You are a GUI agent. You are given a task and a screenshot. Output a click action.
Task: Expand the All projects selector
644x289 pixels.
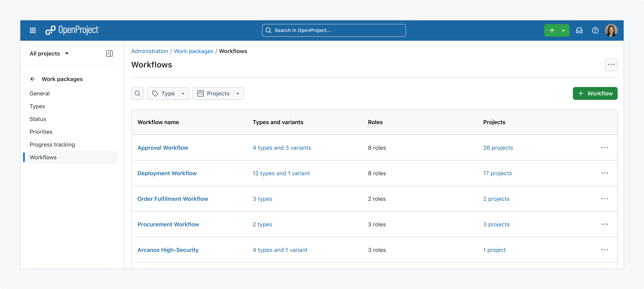tap(49, 53)
